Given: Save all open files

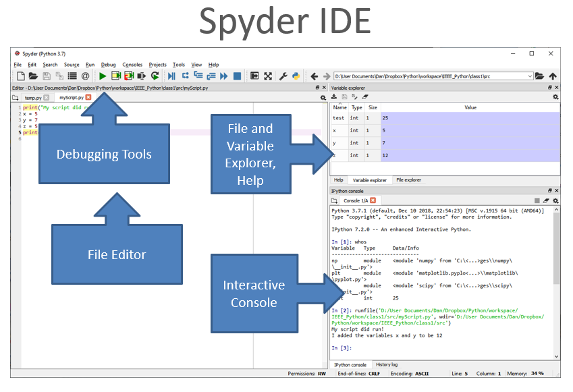Looking at the screenshot, I should pos(59,76).
